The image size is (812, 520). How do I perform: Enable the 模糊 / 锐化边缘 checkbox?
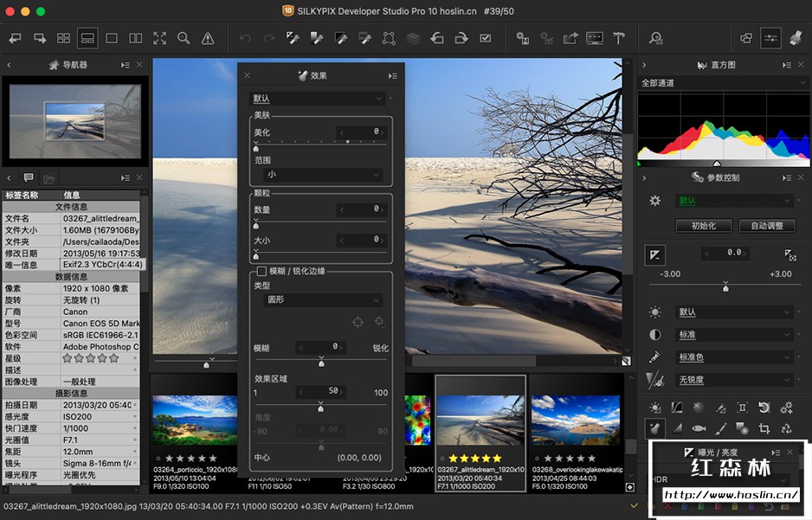261,271
